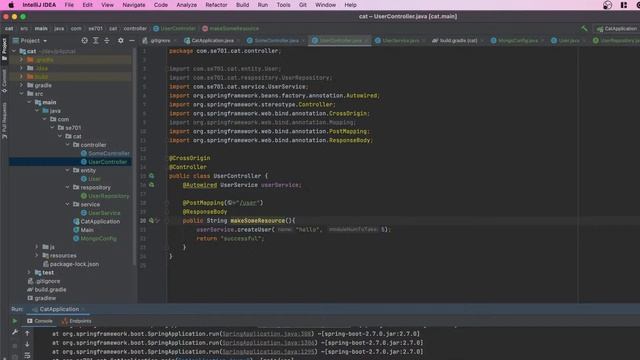Switch to the build.gradle (cat) tab

[457, 40]
